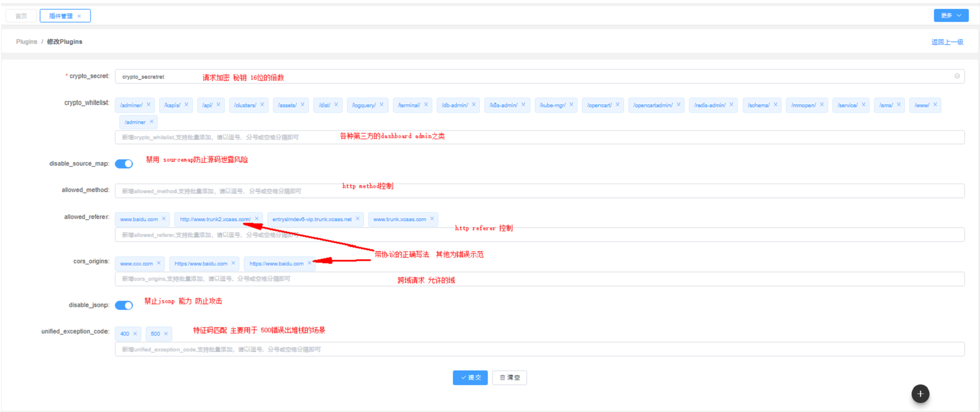Click the clear icon in crypto_secret field
This screenshot has height=412, width=980.
coord(957,76)
